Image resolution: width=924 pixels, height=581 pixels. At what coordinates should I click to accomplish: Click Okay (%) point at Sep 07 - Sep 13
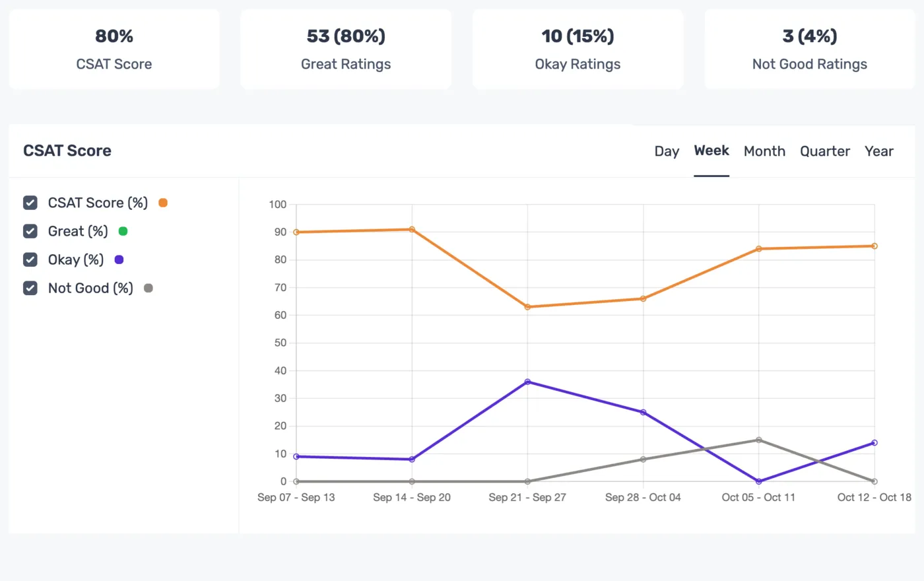[x=296, y=457]
